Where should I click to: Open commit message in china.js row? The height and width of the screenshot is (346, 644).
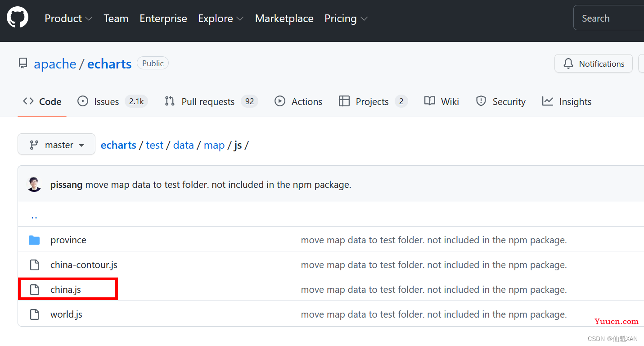click(x=434, y=290)
